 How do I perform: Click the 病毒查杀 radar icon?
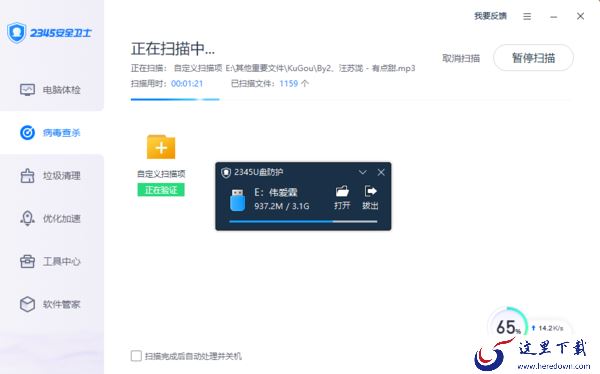(27, 133)
